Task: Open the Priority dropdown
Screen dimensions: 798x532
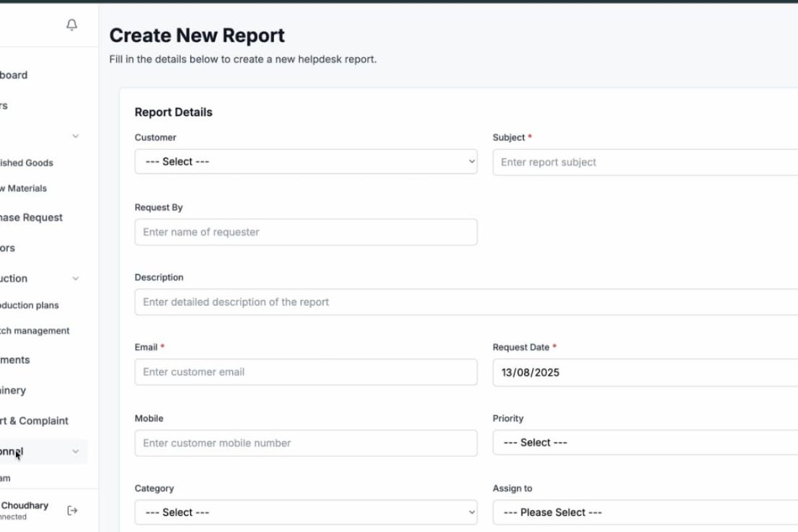Action: [x=645, y=442]
